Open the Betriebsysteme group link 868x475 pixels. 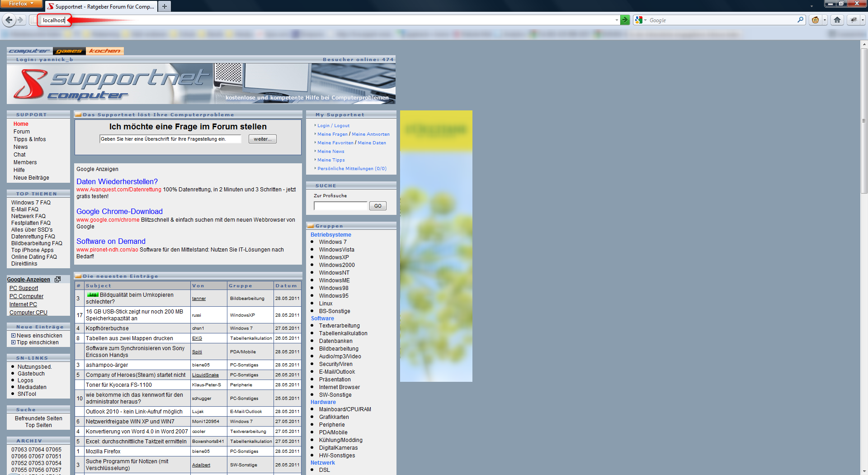click(331, 235)
